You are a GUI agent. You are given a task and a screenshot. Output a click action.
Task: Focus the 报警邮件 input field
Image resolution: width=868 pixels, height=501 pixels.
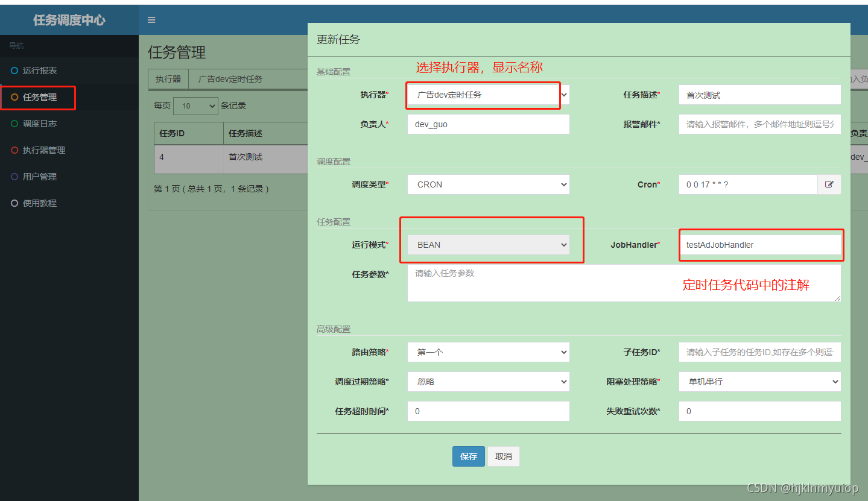(x=760, y=124)
